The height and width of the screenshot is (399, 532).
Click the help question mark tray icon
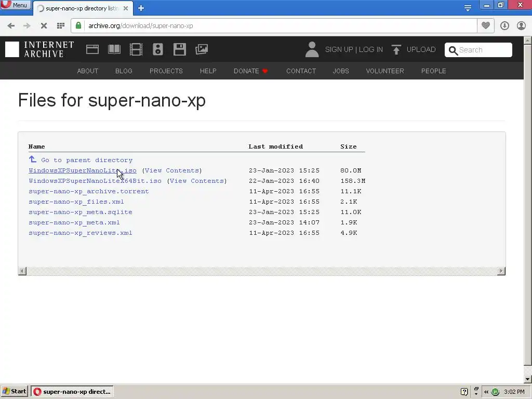point(464,392)
